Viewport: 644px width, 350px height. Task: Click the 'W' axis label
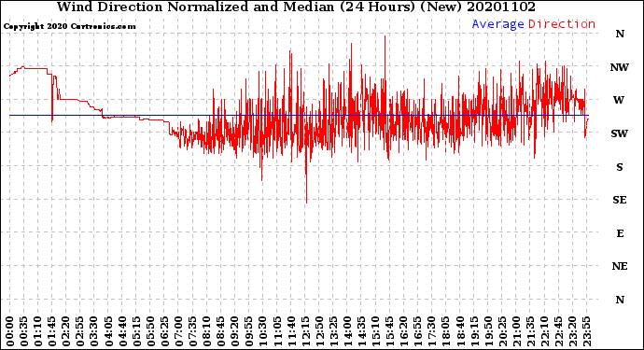coord(619,100)
